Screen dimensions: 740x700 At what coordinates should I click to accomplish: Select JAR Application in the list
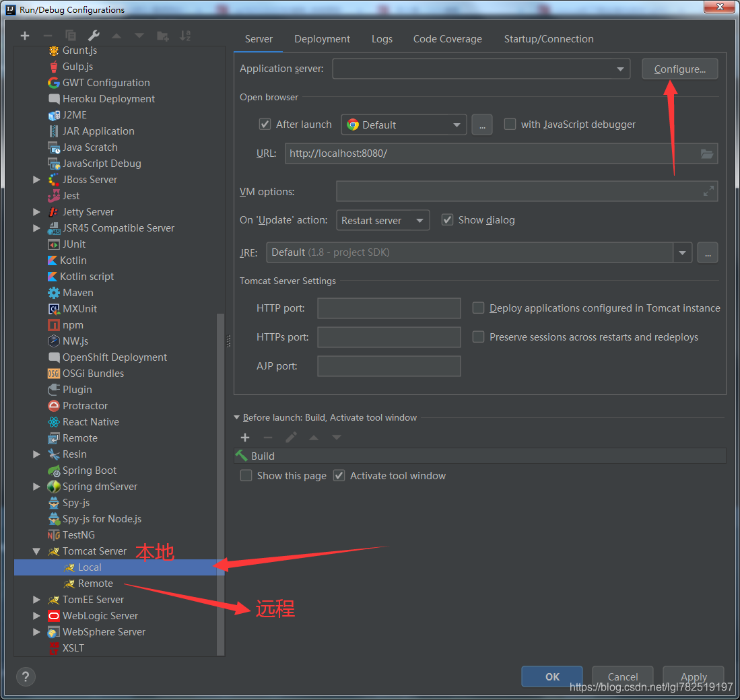[x=98, y=131]
